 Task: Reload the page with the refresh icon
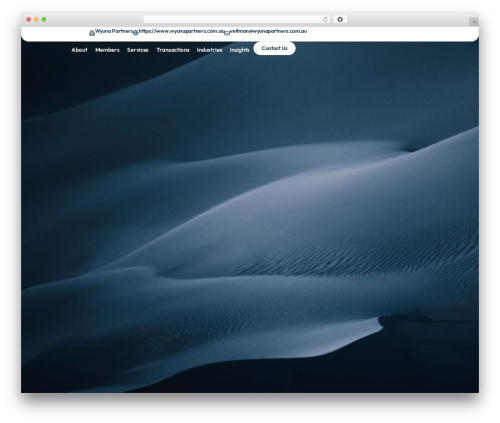[x=325, y=19]
